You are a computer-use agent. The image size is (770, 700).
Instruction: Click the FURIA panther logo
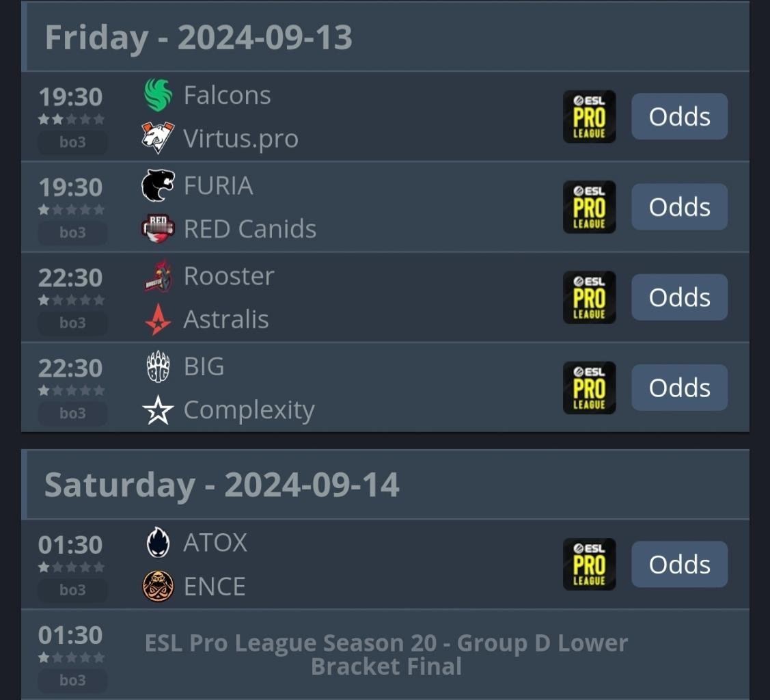click(158, 186)
